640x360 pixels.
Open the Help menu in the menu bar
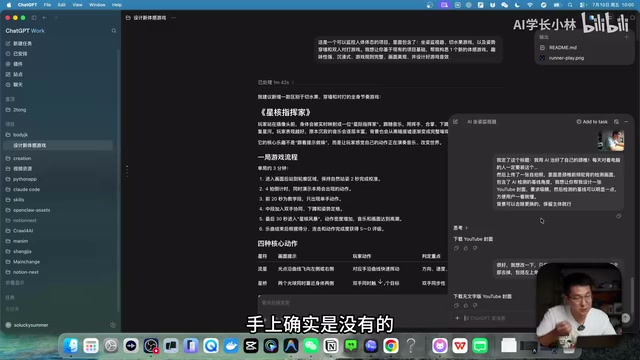point(117,5)
